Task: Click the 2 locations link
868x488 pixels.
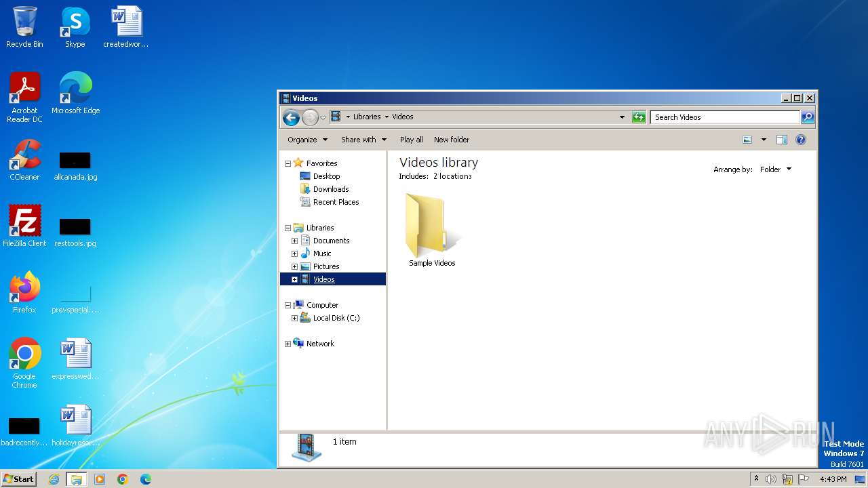Action: (x=452, y=176)
